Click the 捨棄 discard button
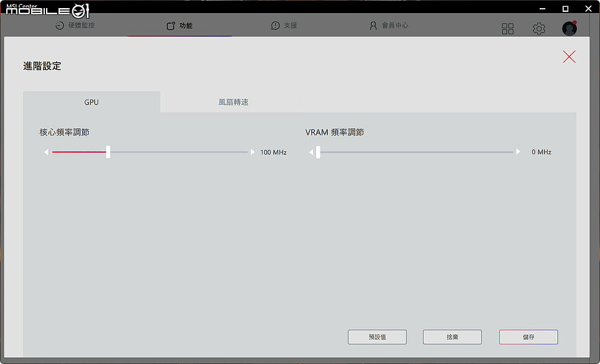This screenshot has height=364, width=600. pyautogui.click(x=452, y=337)
